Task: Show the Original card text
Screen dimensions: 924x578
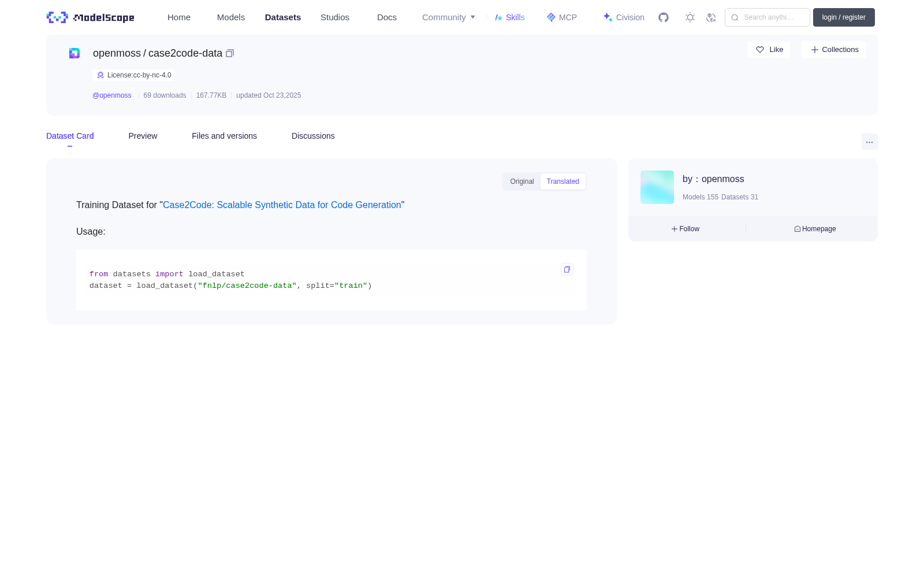Action: pos(522,181)
